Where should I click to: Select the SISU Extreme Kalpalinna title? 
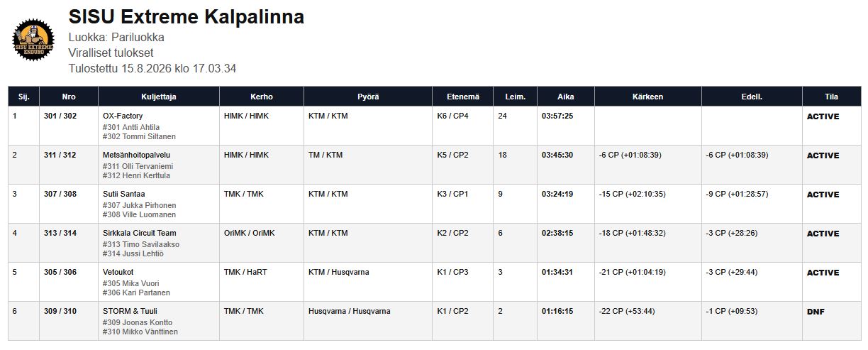(x=187, y=17)
